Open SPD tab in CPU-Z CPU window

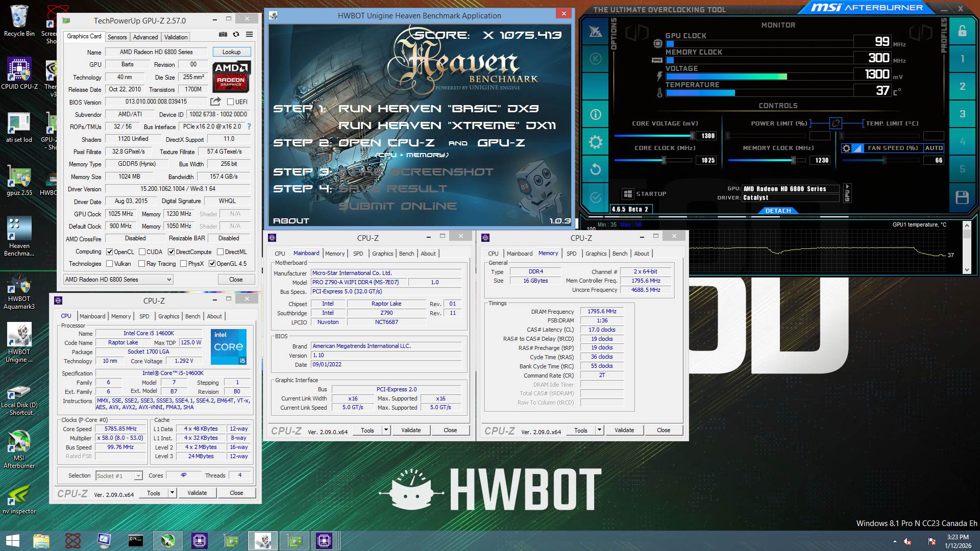[144, 316]
